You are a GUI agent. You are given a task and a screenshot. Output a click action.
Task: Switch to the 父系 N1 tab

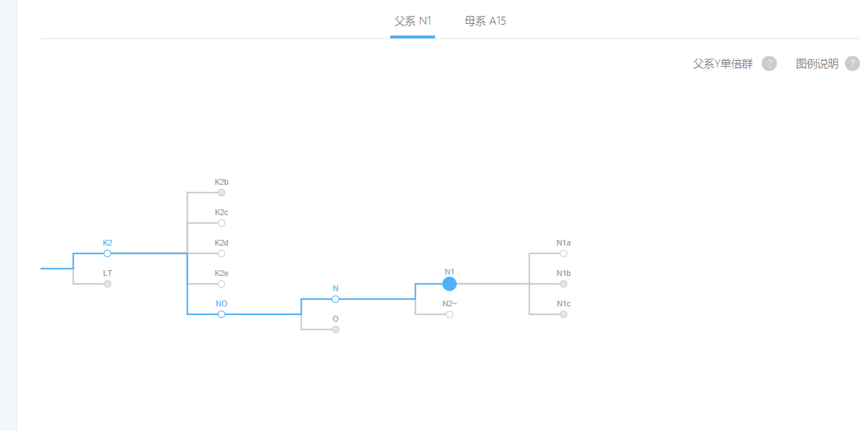coord(413,21)
